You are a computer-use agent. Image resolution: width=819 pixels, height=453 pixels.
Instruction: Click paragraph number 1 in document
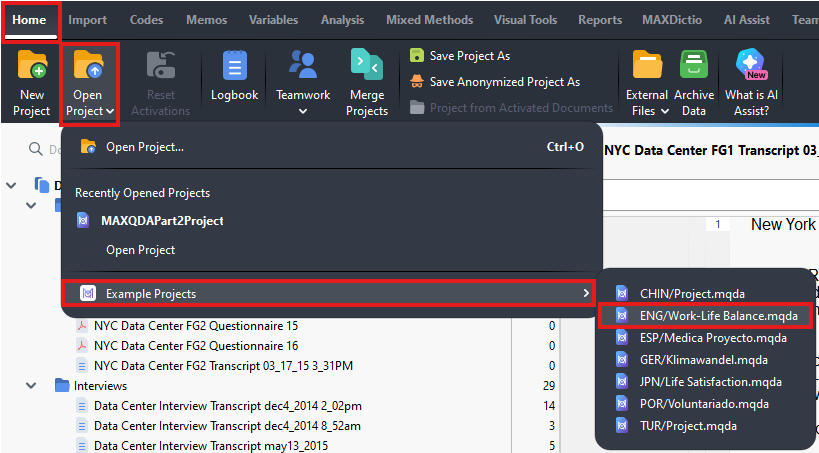tap(718, 224)
